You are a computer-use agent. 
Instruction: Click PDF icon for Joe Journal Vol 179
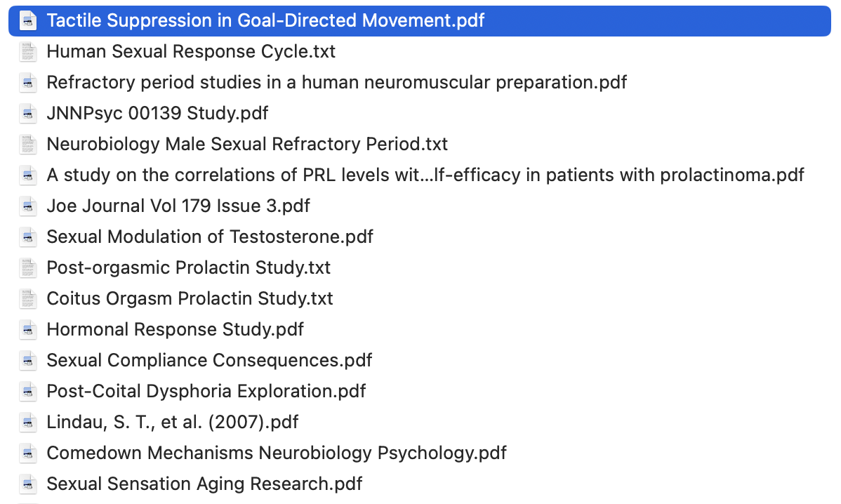tap(29, 206)
